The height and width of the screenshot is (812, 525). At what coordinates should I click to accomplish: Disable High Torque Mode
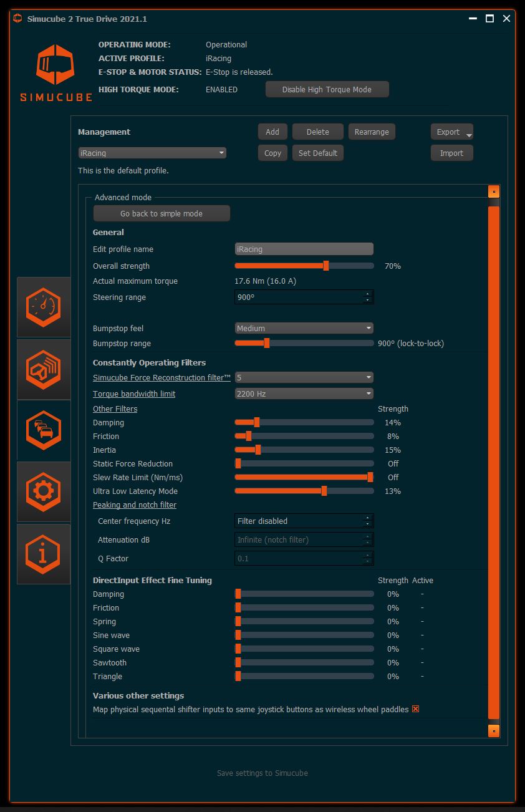(x=327, y=89)
